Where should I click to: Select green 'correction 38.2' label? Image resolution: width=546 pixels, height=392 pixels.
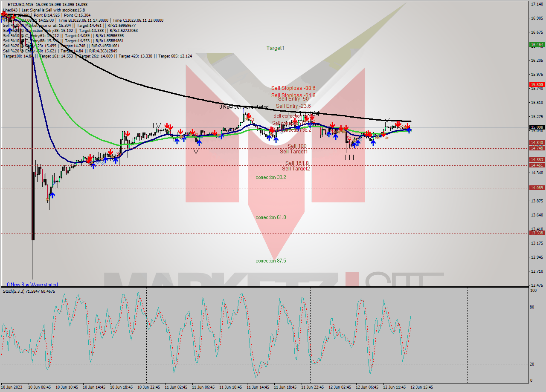271,177
